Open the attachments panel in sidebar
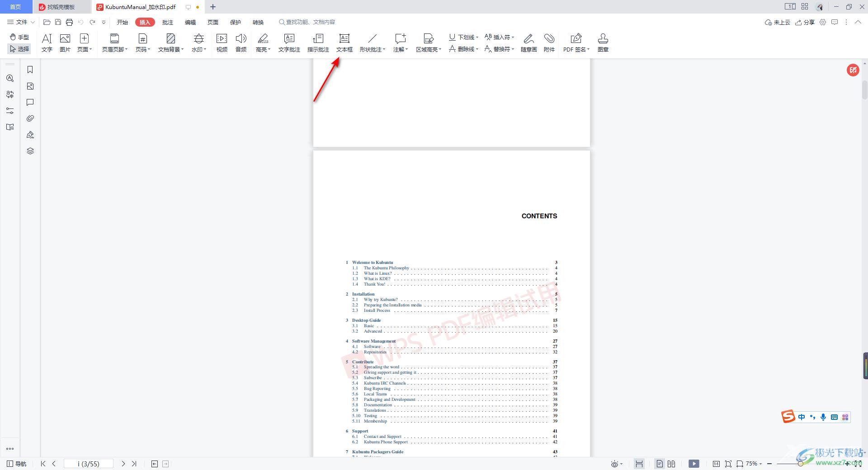868x470 pixels. (x=30, y=118)
